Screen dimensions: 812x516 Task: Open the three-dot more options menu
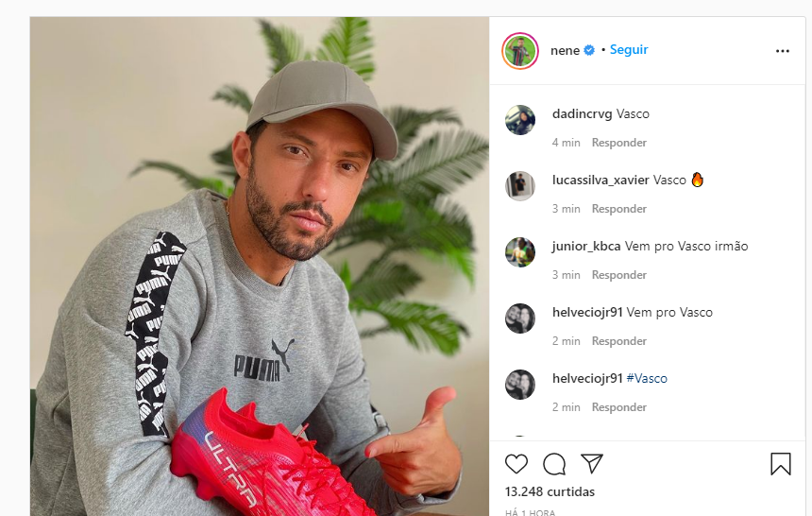click(x=783, y=51)
